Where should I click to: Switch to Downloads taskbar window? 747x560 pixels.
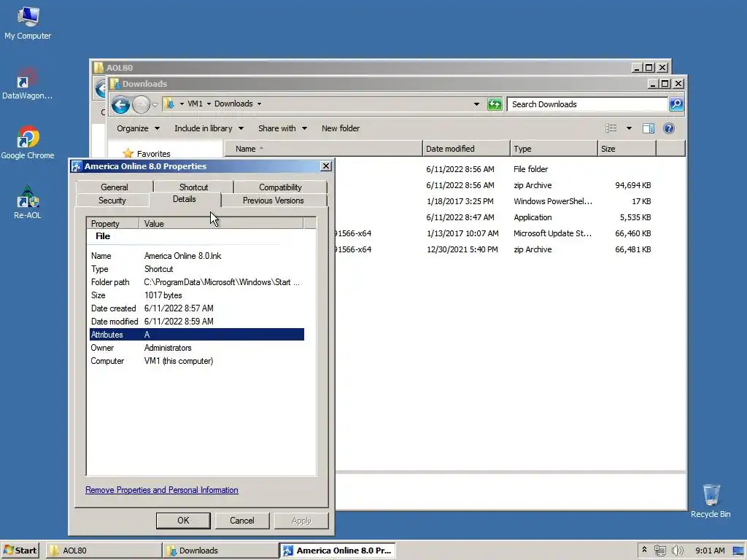click(x=220, y=551)
